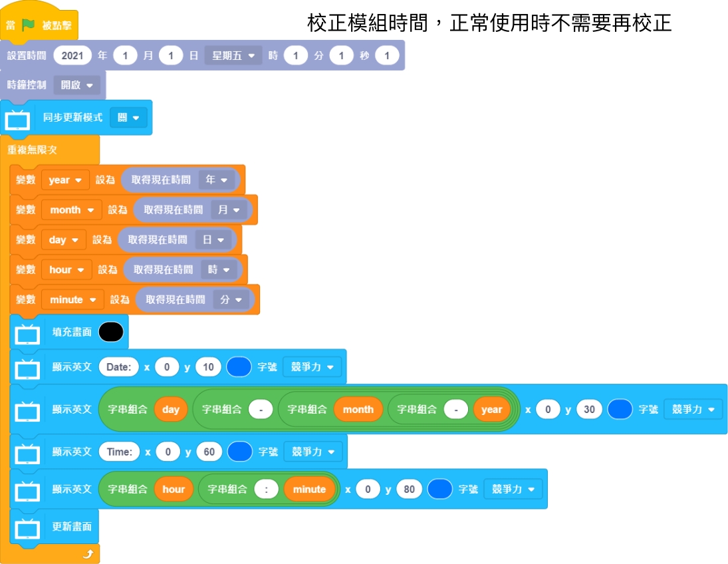The image size is (728, 564).
Task: Open the 時鐘控制 開啟 dropdown
Action: click(x=76, y=85)
